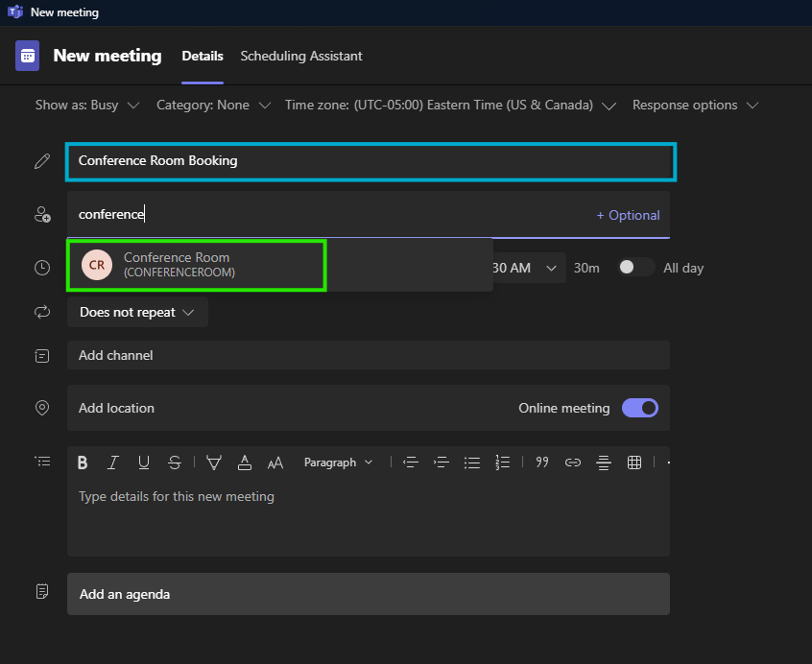Image resolution: width=812 pixels, height=664 pixels.
Task: Toggle underline formatting
Action: click(x=143, y=462)
